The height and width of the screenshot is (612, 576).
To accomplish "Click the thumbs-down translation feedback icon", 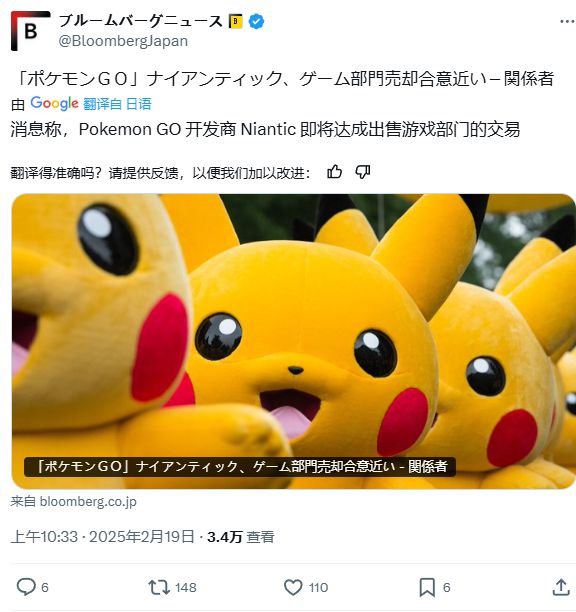I will [x=363, y=172].
